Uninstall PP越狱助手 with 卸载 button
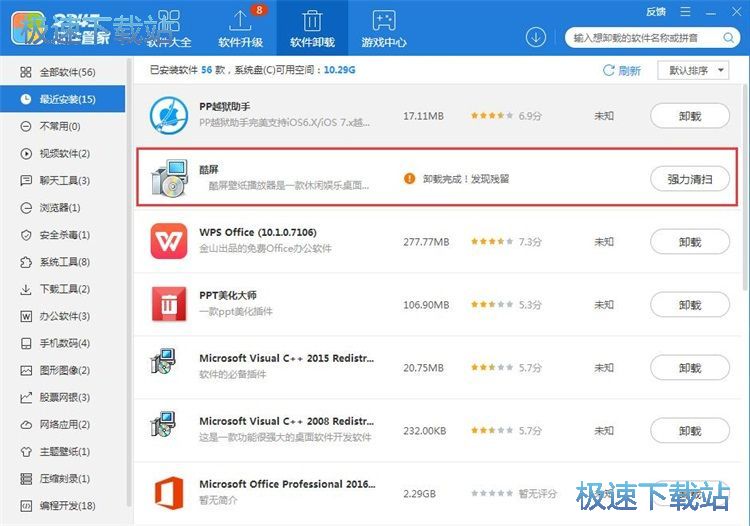The width and height of the screenshot is (750, 526). coord(690,116)
